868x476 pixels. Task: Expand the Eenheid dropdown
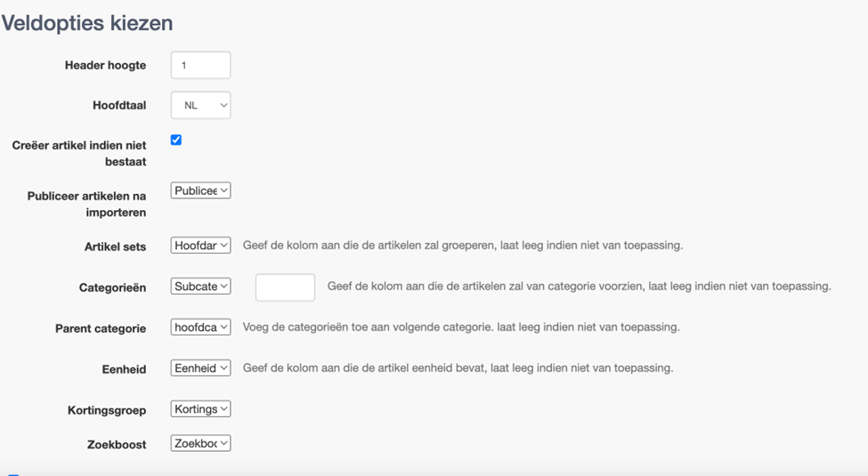point(200,368)
